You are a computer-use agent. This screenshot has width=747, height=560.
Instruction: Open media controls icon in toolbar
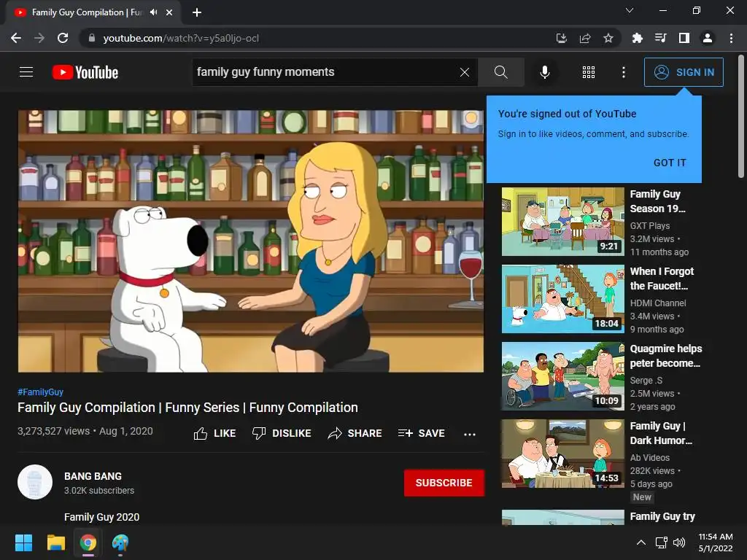pyautogui.click(x=660, y=38)
